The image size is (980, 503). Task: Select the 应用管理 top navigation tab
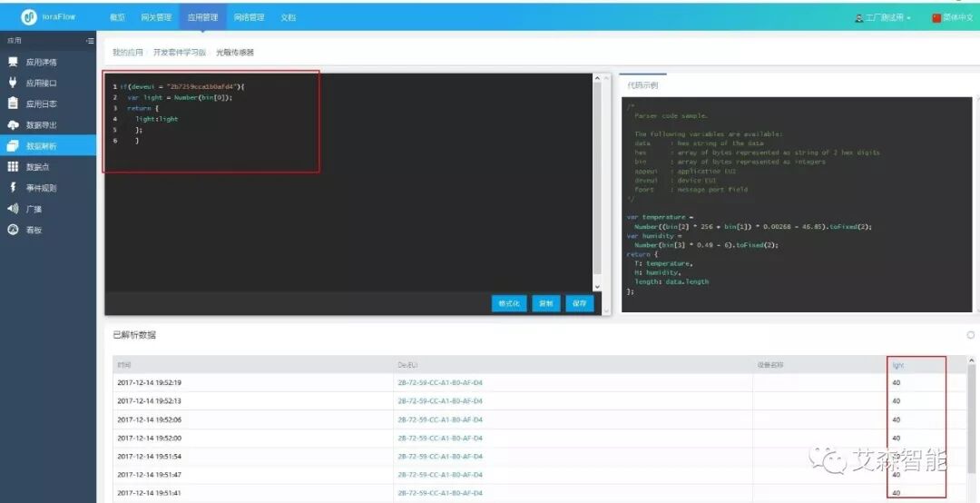click(x=202, y=17)
